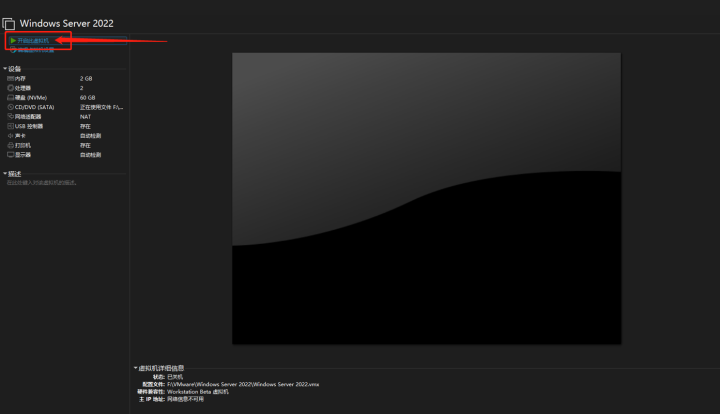The width and height of the screenshot is (720, 414).
Task: Click the Windows Server 2022.vmx config path
Action: (x=243, y=384)
